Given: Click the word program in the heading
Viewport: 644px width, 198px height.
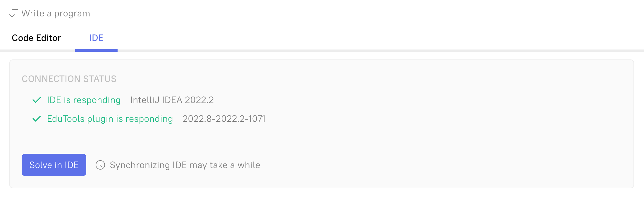Looking at the screenshot, I should (72, 14).
